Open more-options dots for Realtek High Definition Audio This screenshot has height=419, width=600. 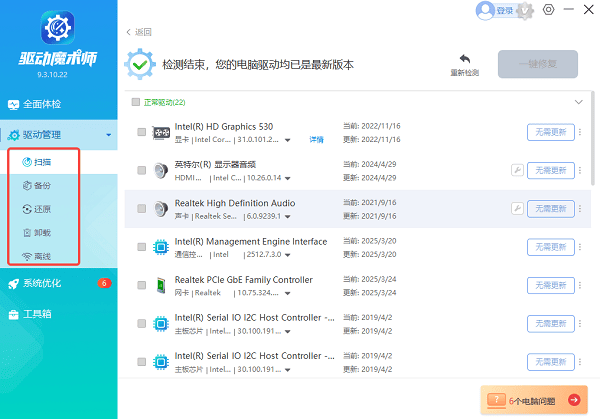pyautogui.click(x=580, y=209)
